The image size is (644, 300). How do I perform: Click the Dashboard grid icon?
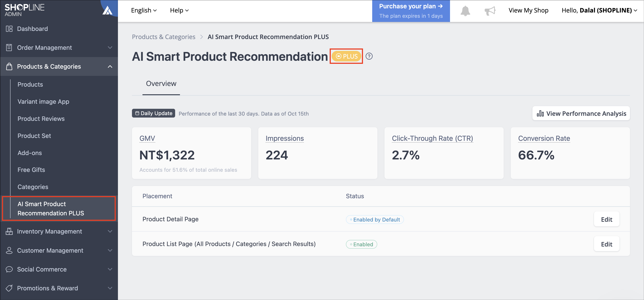[9, 29]
